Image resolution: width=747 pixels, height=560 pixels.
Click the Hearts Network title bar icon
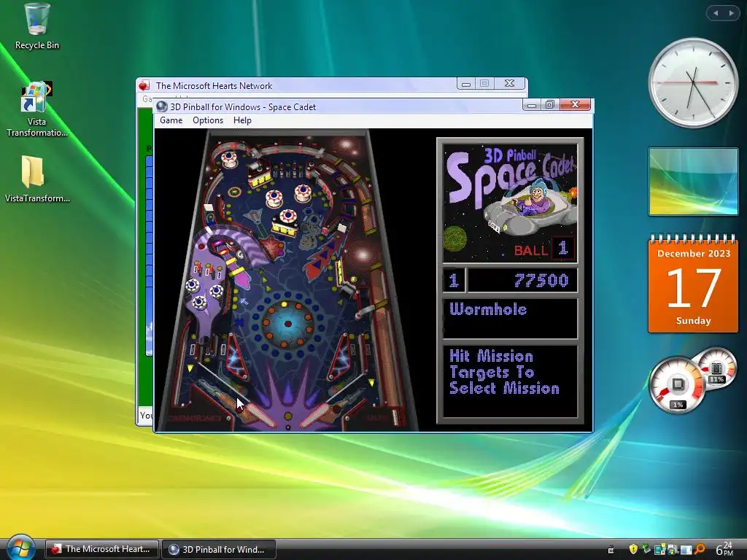pos(144,86)
